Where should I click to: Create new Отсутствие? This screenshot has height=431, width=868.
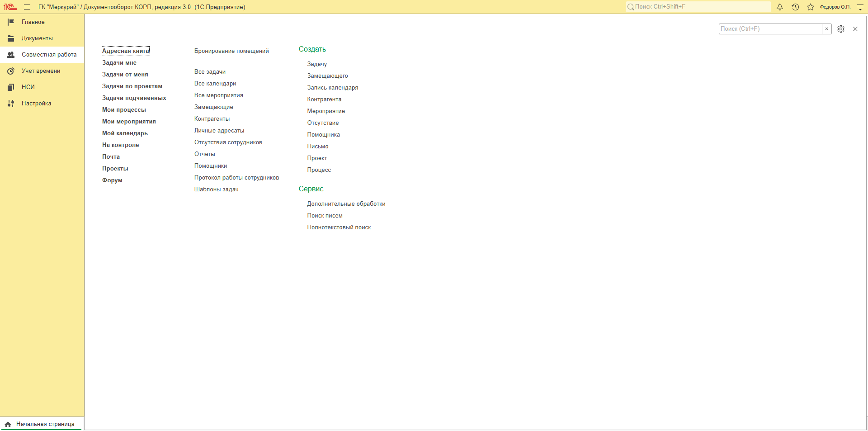[x=323, y=123]
